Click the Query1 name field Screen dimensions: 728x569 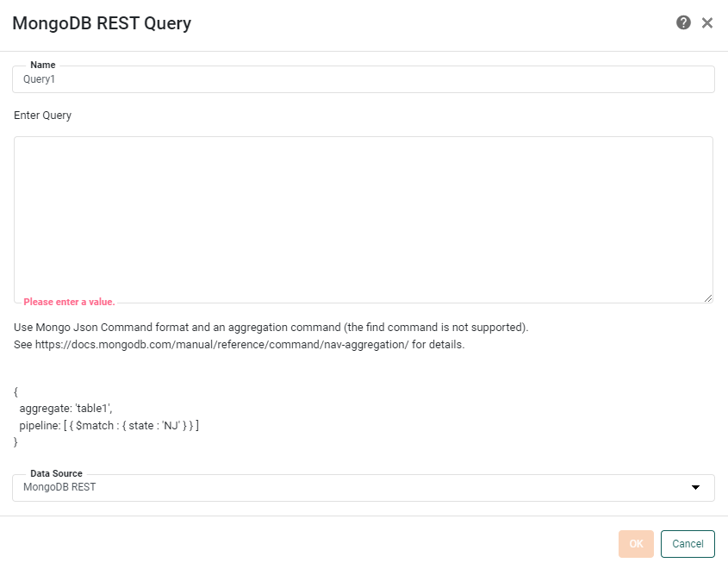point(362,79)
